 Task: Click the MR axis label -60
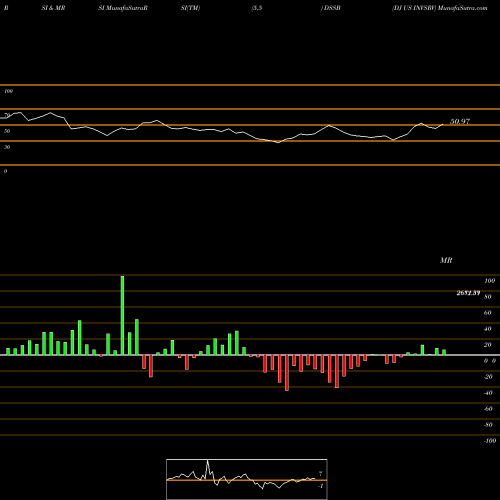pyautogui.click(x=488, y=409)
